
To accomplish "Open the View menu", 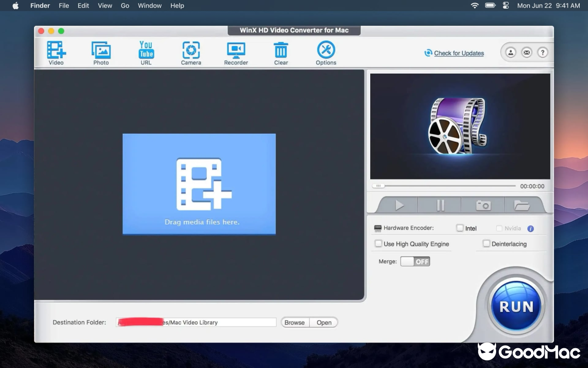I will (105, 6).
